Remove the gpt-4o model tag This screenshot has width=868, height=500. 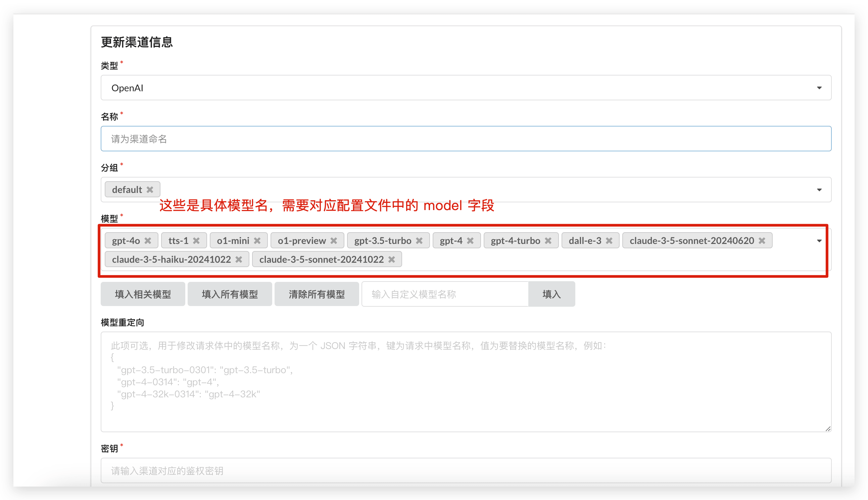148,241
